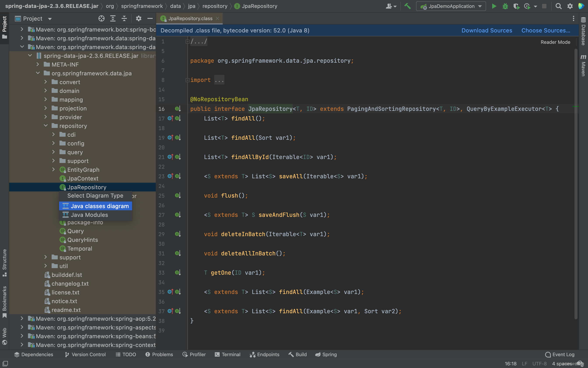Viewport: 588px width, 368px height.
Task: Close the JpaRepository.class tab
Action: click(x=217, y=18)
